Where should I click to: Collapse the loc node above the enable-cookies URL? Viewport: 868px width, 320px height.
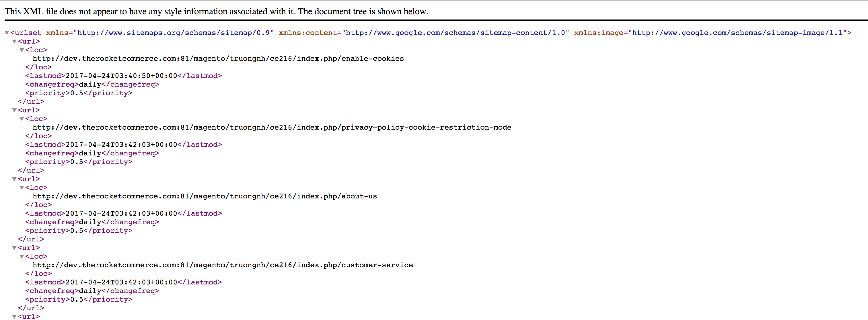pos(22,50)
